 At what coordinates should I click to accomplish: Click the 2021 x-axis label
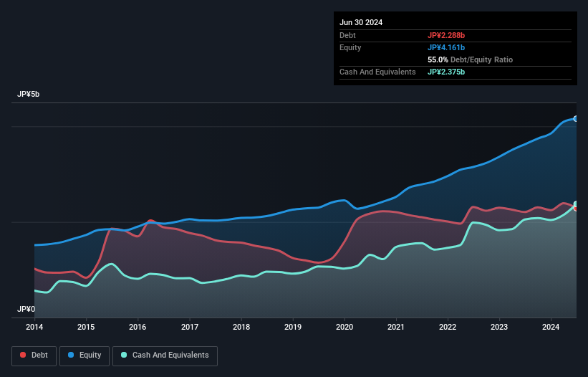pos(396,327)
